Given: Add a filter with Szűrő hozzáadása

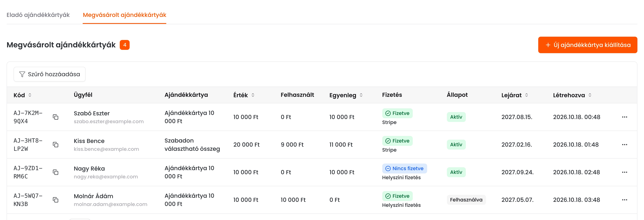Looking at the screenshot, I should pos(50,74).
